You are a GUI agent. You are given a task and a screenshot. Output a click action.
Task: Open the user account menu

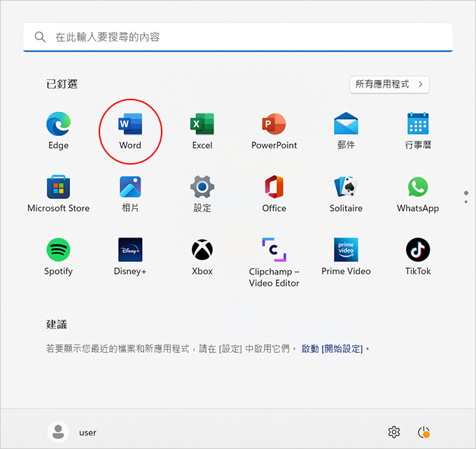(72, 432)
